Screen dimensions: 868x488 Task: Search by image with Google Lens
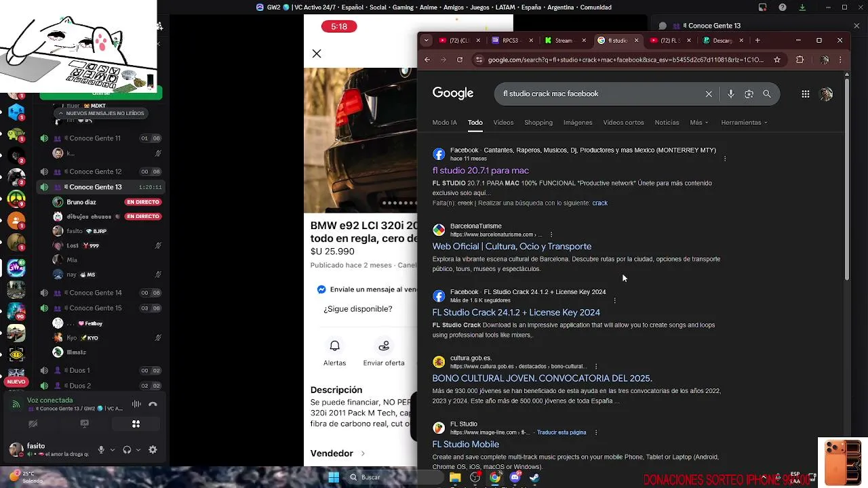[749, 94]
